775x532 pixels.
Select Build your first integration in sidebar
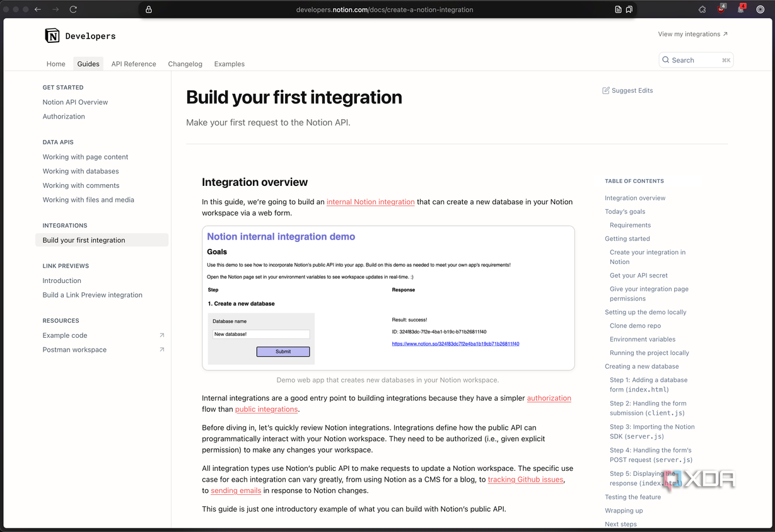click(x=102, y=240)
